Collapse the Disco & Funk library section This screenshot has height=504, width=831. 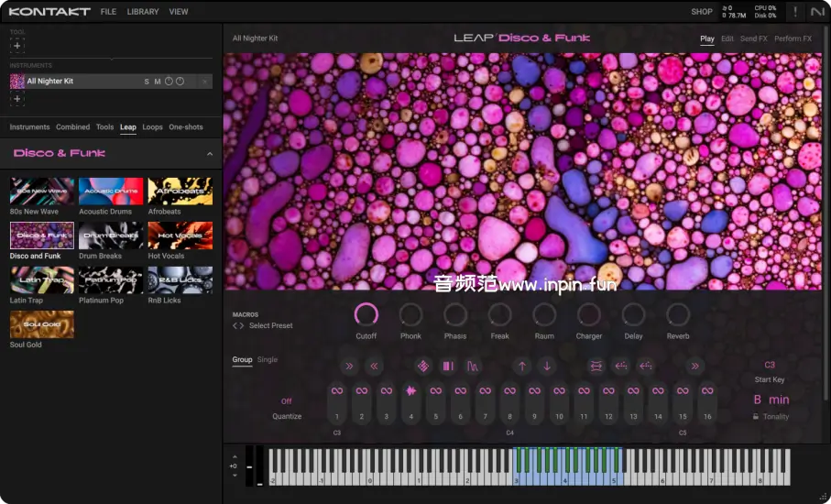point(210,154)
